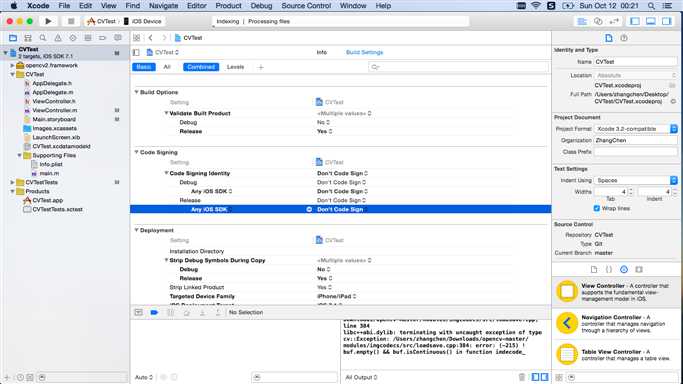
Task: Toggle the Wrap lines checkbox
Action: coord(597,208)
